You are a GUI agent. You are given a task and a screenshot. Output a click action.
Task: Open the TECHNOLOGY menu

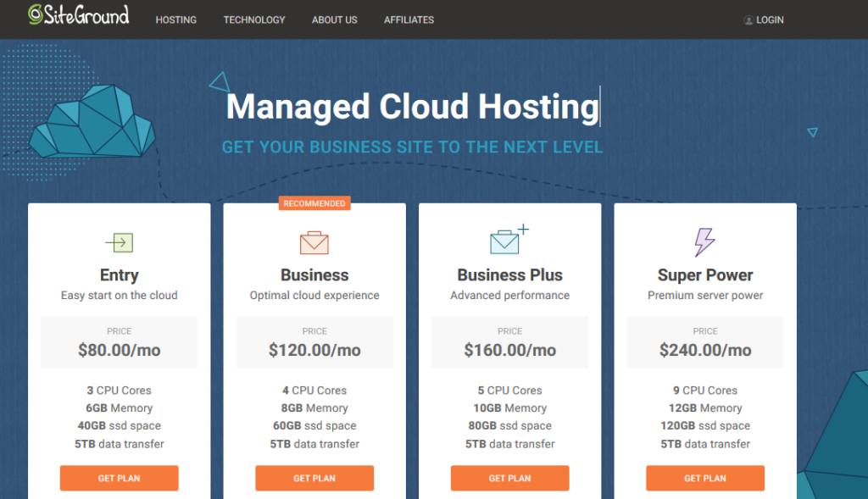coord(254,20)
